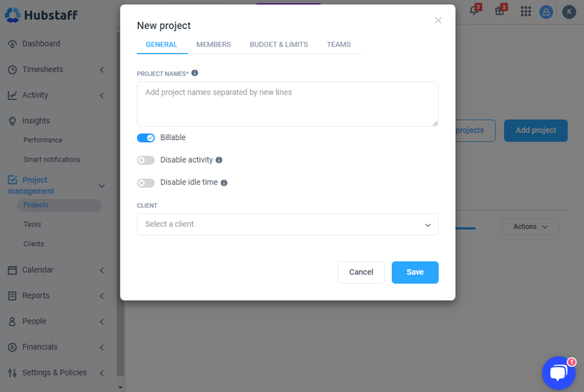Open the gifts/rewards icon in the header
584x392 pixels.
[x=500, y=11]
